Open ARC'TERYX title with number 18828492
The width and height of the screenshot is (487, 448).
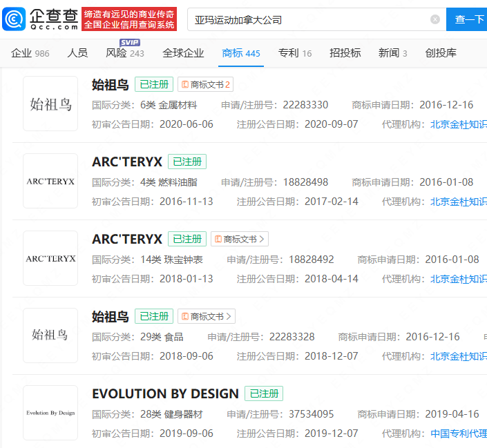coord(127,239)
